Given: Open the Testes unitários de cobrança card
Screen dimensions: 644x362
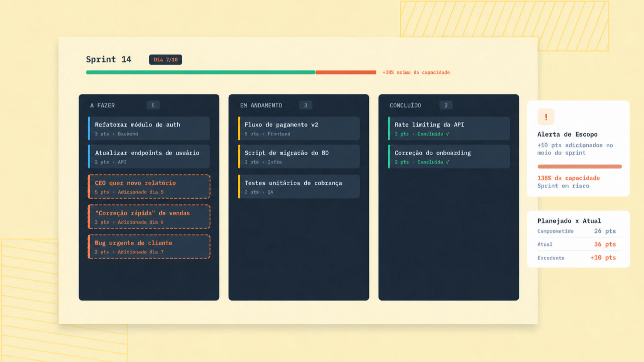Looking at the screenshot, I should [299, 187].
